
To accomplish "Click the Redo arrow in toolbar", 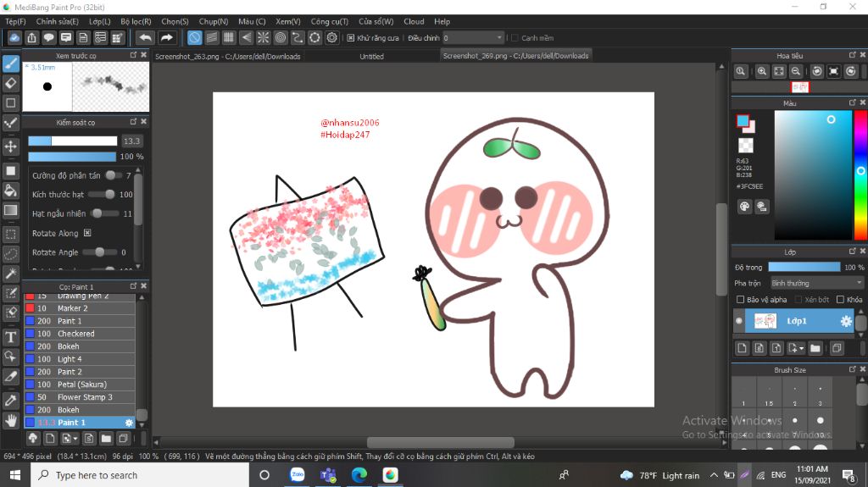I will [167, 37].
